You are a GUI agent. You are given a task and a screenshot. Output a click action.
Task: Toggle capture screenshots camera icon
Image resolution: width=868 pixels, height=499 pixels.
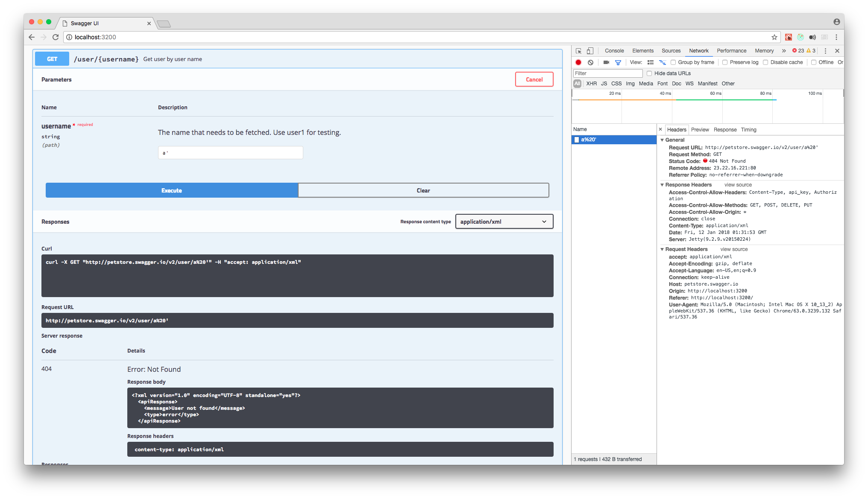pyautogui.click(x=606, y=62)
